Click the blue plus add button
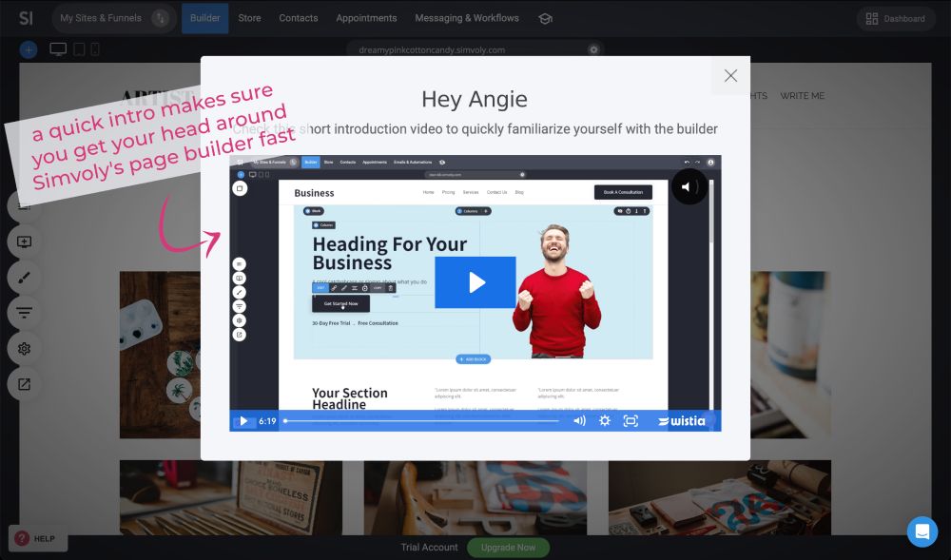 coord(29,49)
